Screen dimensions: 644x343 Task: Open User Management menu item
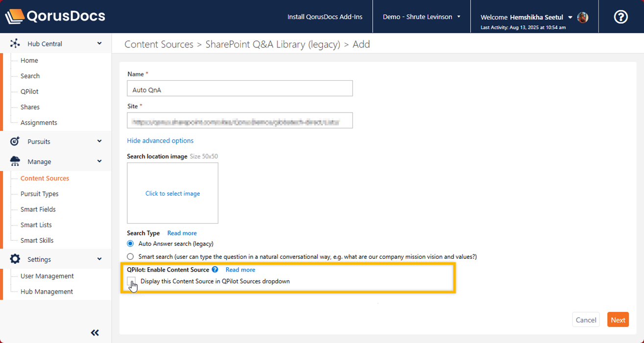click(47, 276)
